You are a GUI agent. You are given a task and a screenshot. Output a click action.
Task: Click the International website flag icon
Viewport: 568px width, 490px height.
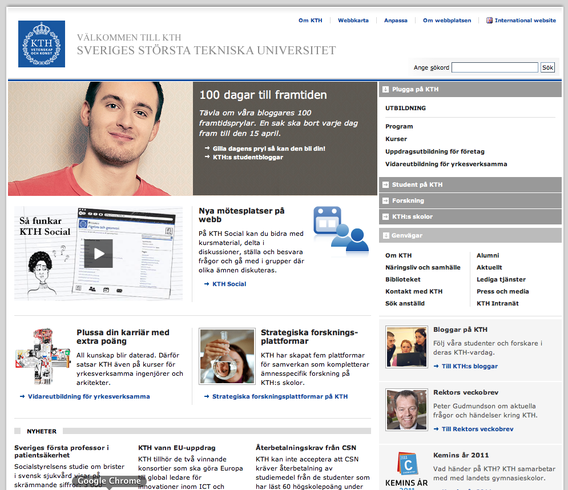(x=489, y=20)
